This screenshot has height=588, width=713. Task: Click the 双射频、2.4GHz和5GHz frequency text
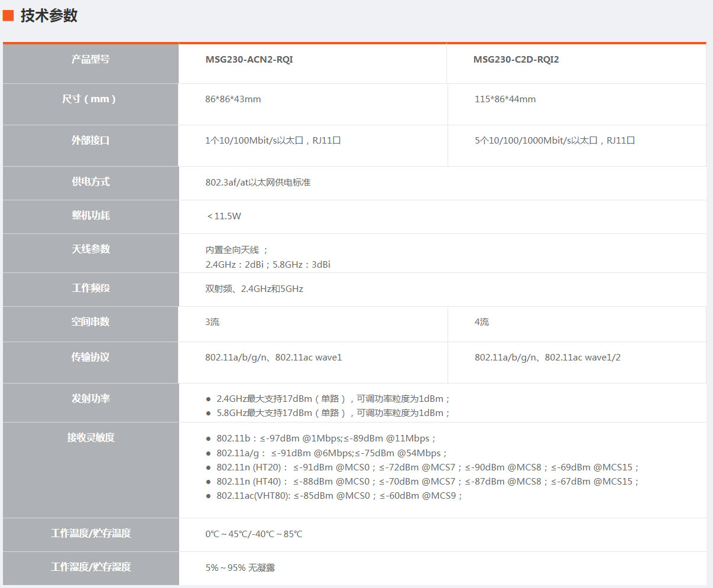(254, 289)
